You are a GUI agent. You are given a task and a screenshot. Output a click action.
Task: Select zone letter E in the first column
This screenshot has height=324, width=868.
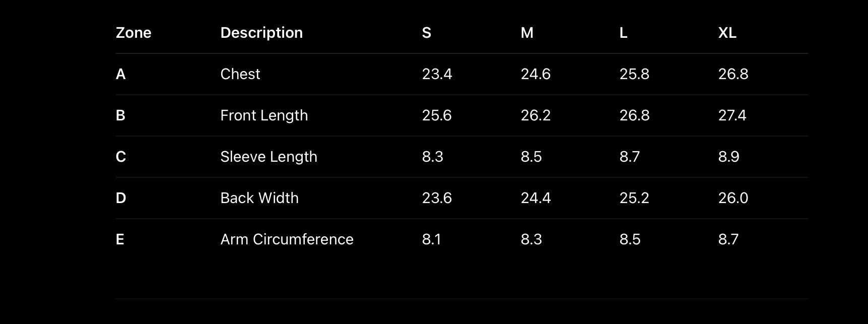click(x=120, y=239)
